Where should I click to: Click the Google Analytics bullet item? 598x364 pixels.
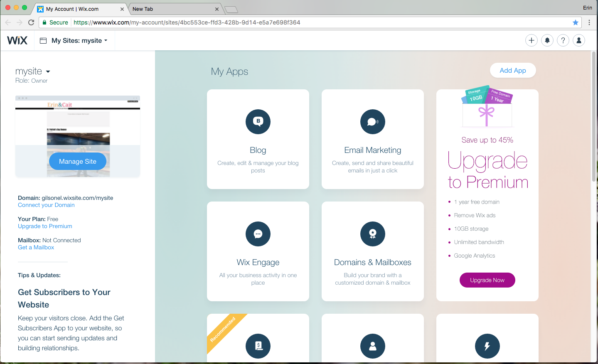coord(475,256)
